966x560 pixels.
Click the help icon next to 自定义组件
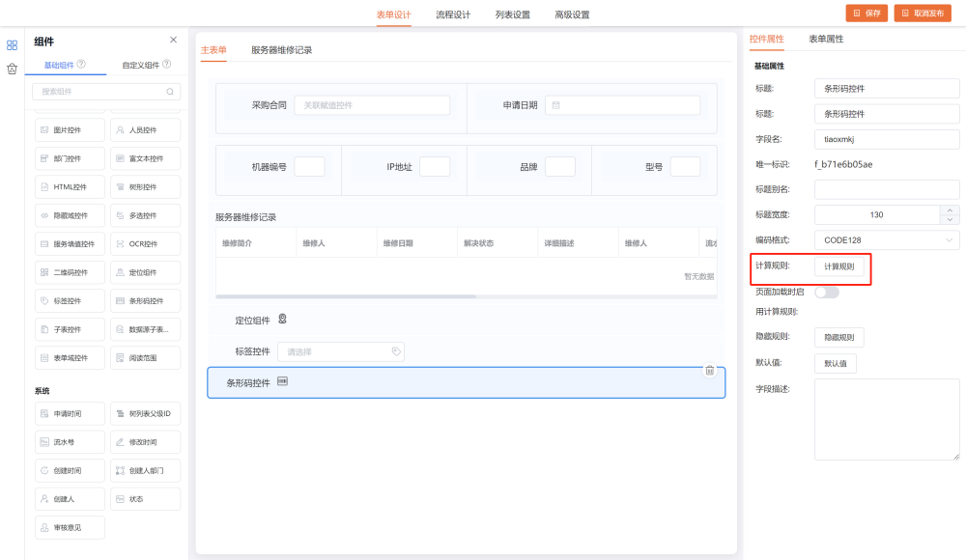tap(167, 65)
